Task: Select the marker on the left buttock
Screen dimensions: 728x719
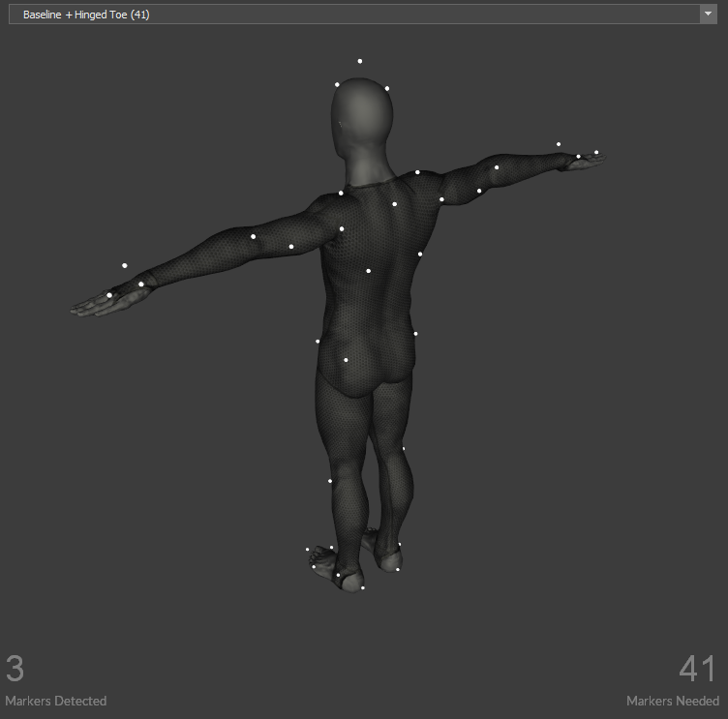Action: pyautogui.click(x=346, y=360)
